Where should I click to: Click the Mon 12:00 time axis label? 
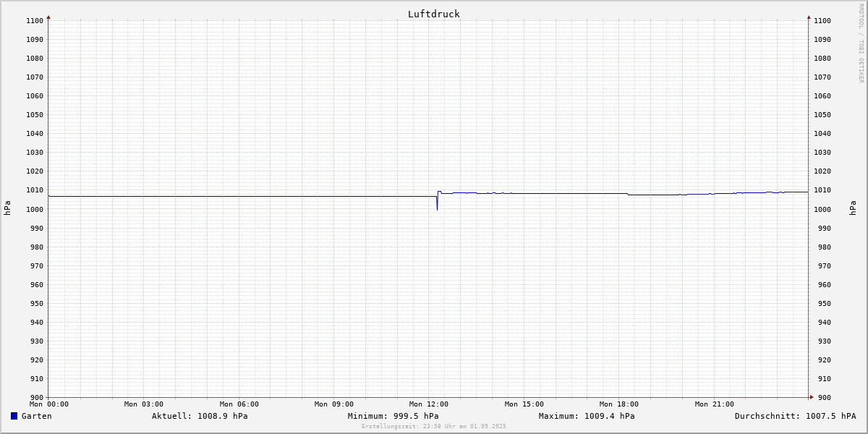(x=429, y=404)
